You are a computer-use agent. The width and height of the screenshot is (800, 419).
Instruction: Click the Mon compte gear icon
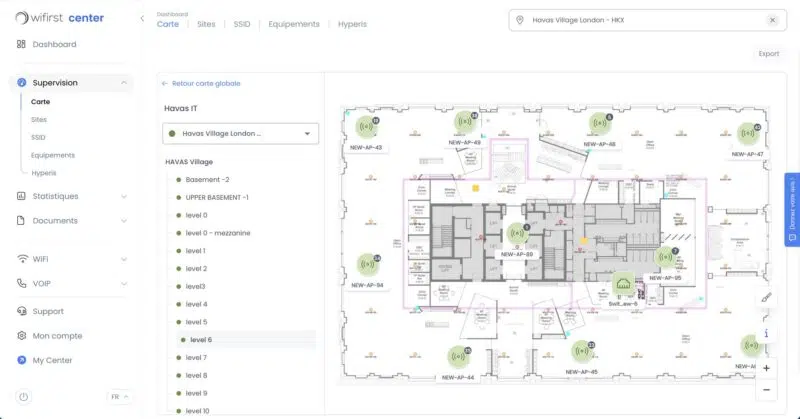pos(21,336)
